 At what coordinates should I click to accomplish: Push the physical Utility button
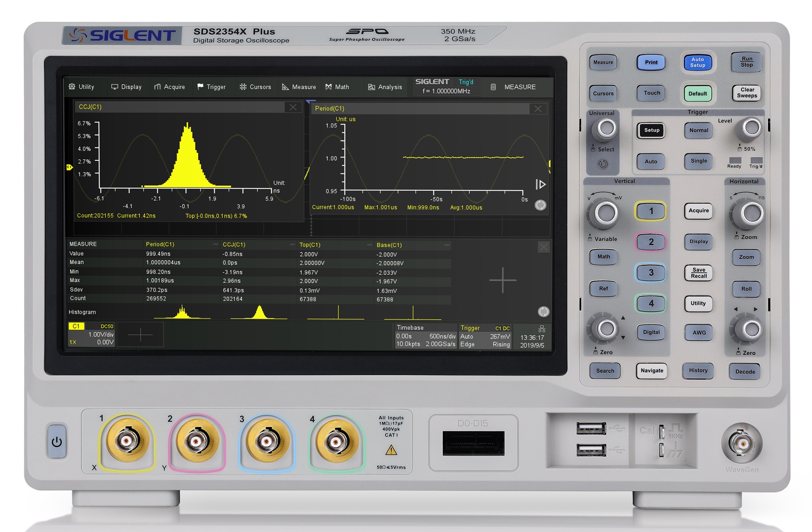tap(698, 303)
